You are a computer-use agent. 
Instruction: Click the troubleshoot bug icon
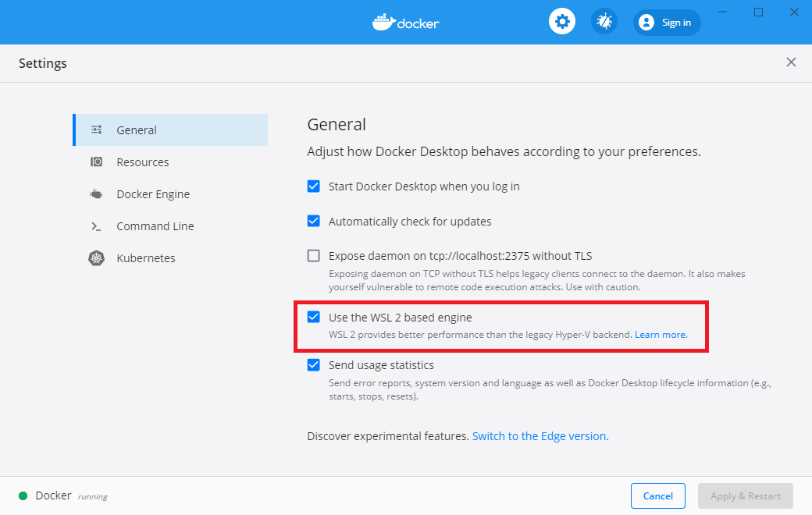click(x=604, y=22)
